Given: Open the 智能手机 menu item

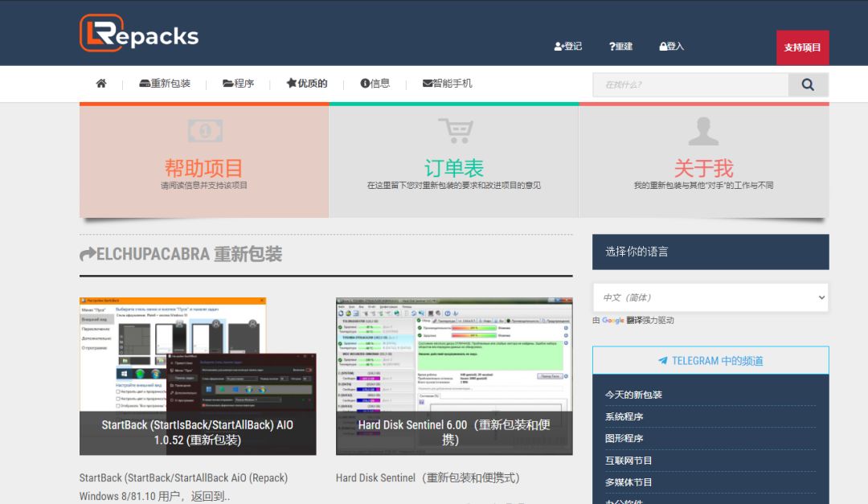Looking at the screenshot, I should [448, 83].
